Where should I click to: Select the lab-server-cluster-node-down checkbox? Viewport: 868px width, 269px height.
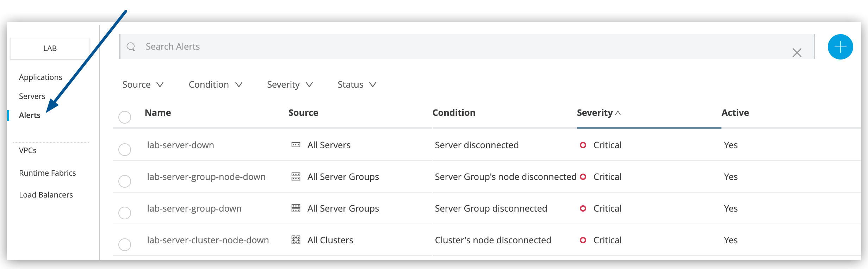coord(125,244)
